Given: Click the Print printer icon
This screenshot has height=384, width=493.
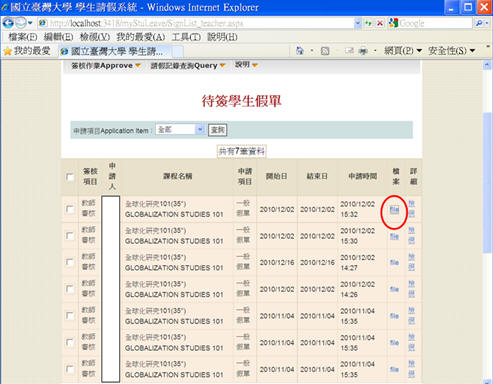Looking at the screenshot, I should (363, 51).
